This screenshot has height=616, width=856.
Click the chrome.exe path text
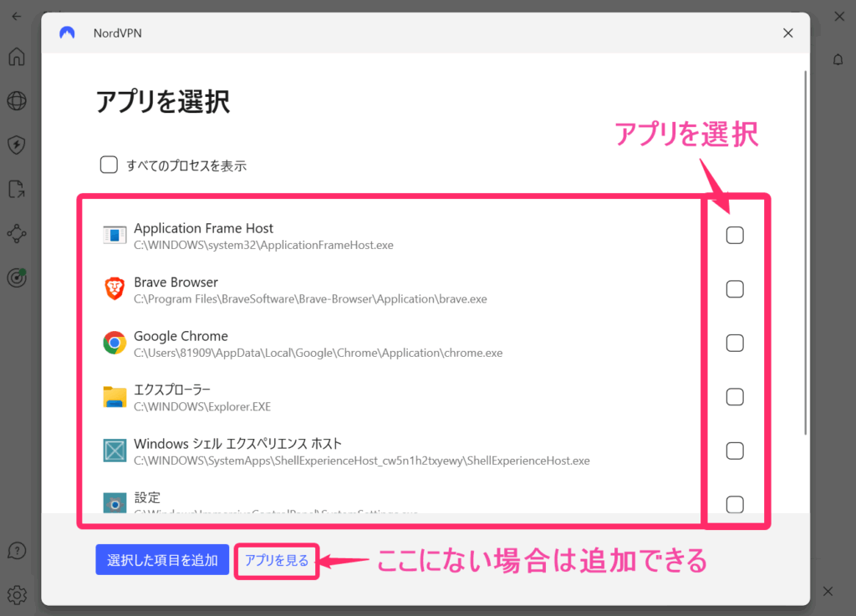point(318,353)
